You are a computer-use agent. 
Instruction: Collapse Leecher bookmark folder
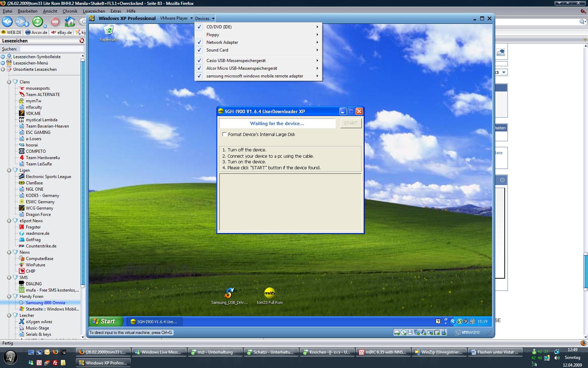[9, 315]
